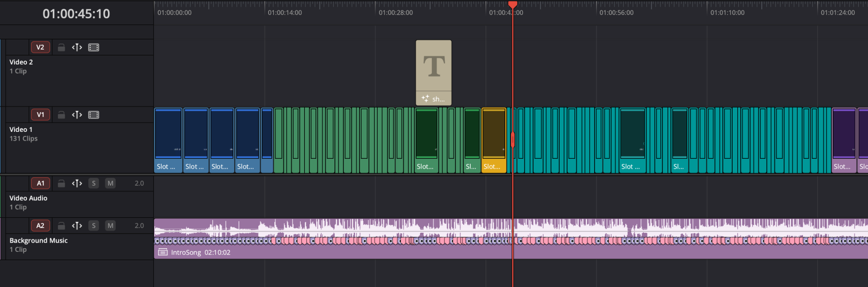
Task: Solo the Background Music track
Action: pyautogui.click(x=94, y=225)
